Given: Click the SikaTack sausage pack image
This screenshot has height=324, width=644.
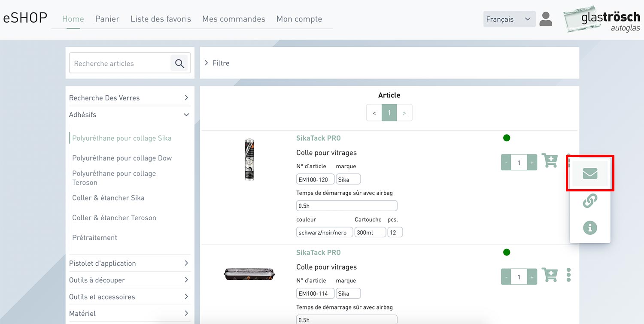Looking at the screenshot, I should point(249,274).
